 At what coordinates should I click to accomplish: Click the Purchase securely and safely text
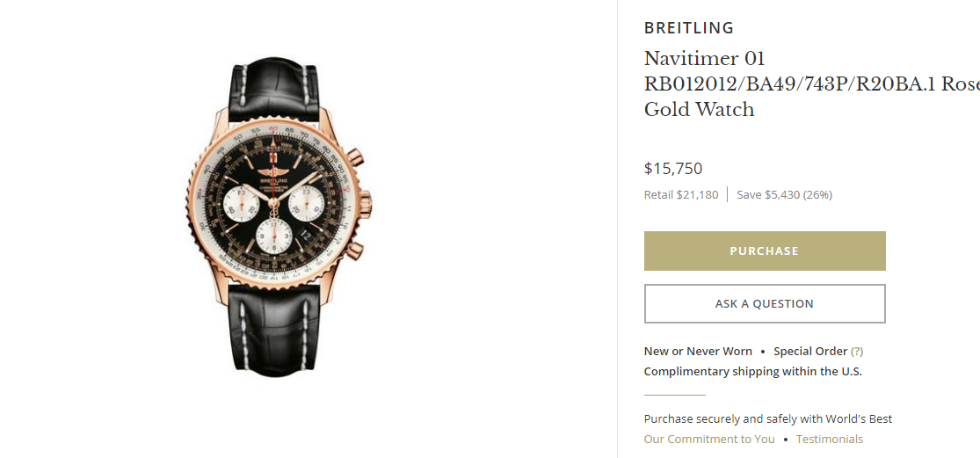coord(768,419)
